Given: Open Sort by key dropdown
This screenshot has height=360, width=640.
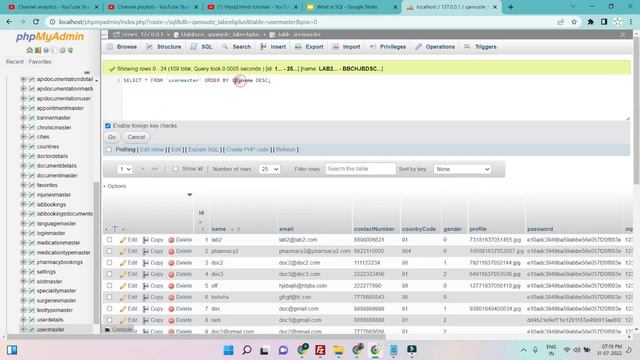Looking at the screenshot, I should (462, 169).
